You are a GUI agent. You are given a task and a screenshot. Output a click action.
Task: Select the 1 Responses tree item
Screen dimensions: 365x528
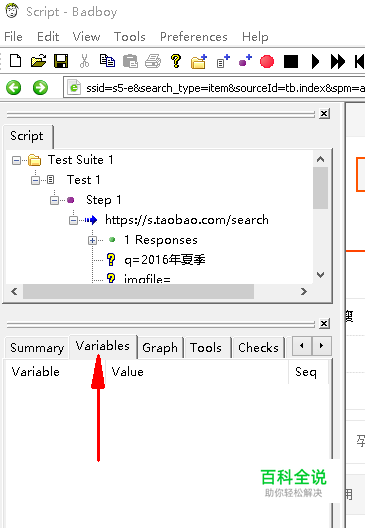[x=161, y=240]
